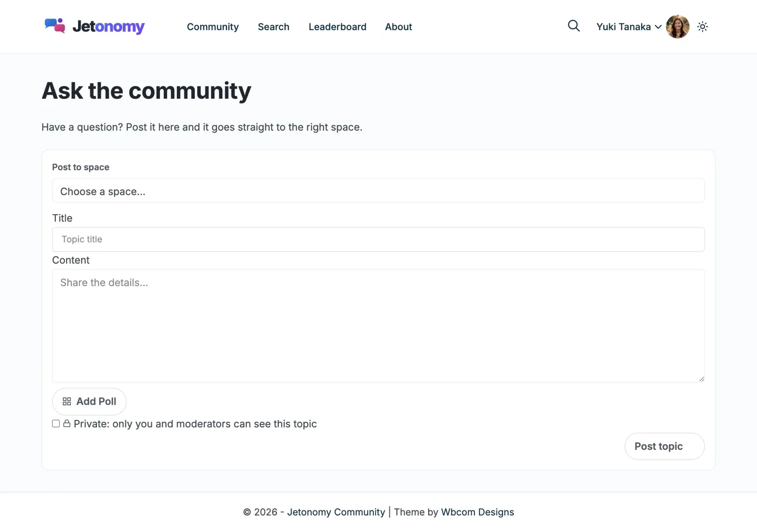
Task: Enable the Private topic checkbox
Action: coord(56,424)
